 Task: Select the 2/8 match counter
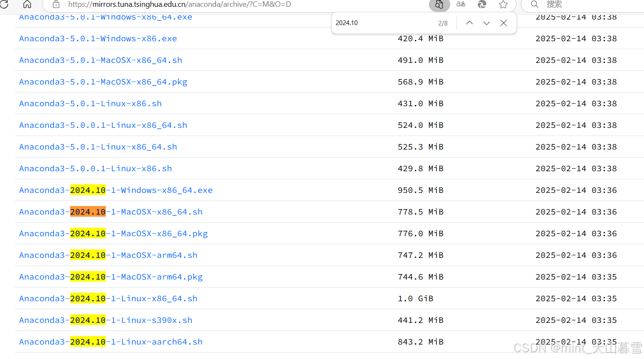[x=443, y=23]
